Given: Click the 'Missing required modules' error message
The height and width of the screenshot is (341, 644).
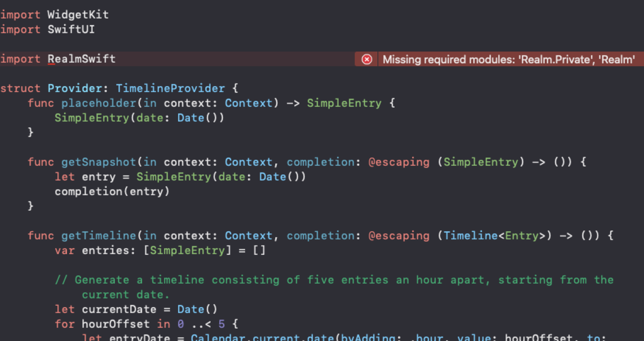Looking at the screenshot, I should [x=508, y=59].
